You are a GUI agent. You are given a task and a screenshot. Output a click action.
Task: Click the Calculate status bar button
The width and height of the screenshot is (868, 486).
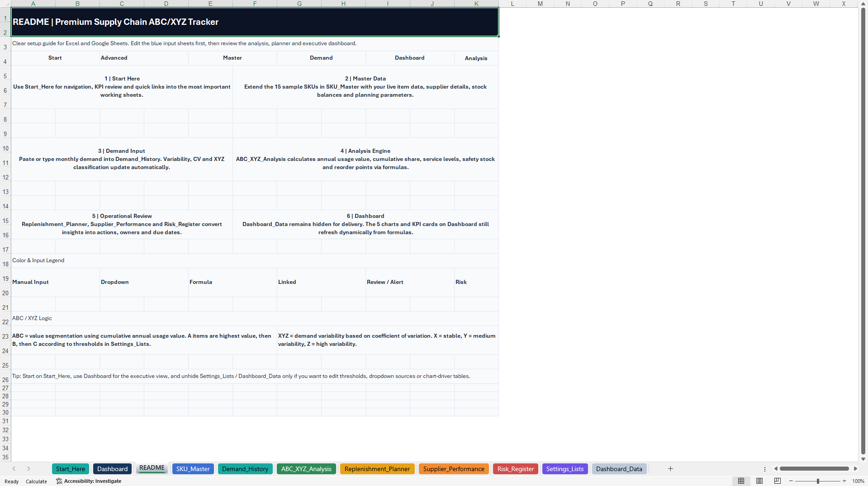tap(36, 481)
